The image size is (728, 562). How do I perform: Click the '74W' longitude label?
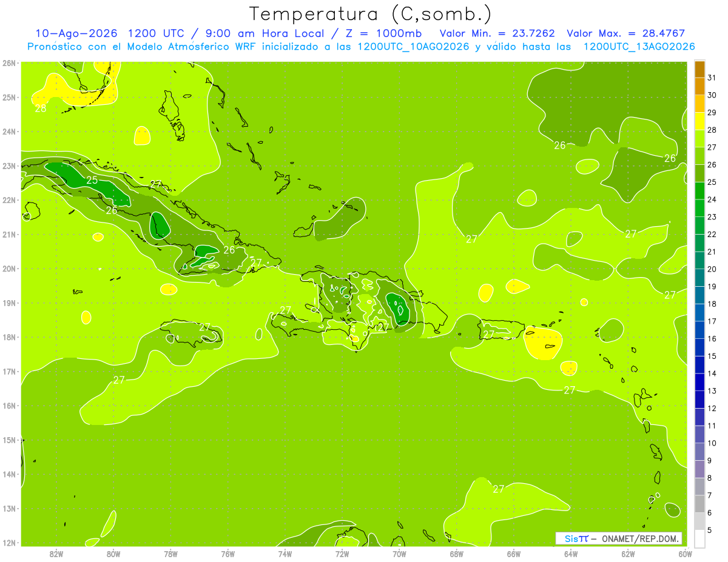(x=285, y=553)
